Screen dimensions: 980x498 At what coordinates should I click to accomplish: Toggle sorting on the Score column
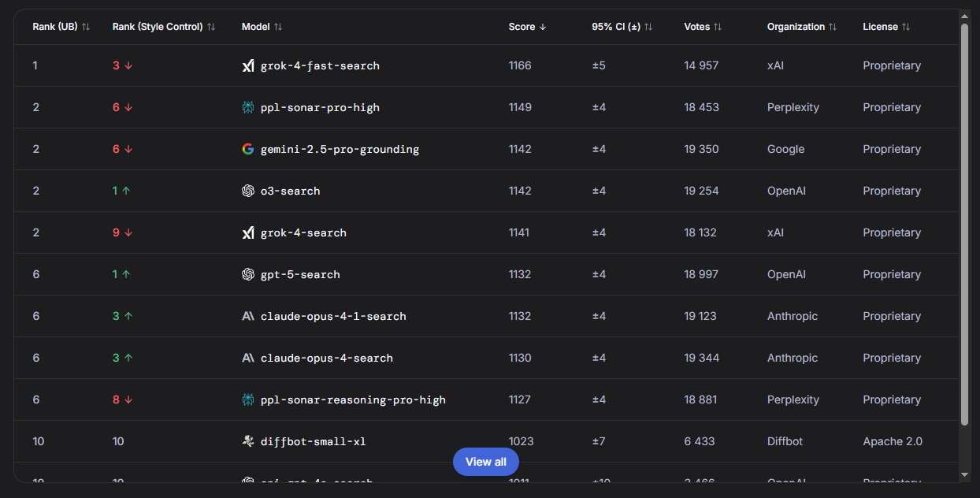526,26
